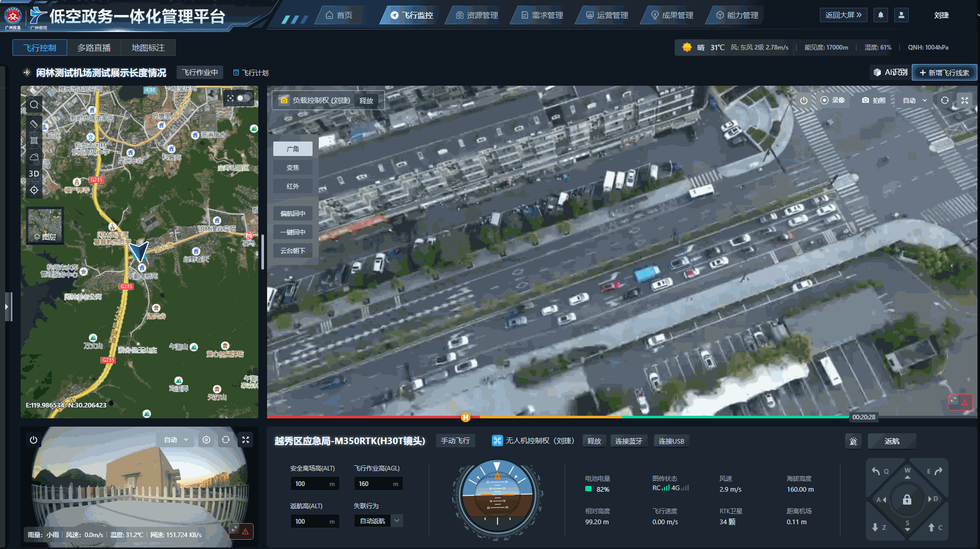980x549 pixels.
Task: Open the 自动 dropdown on dock camera
Action: coord(176,440)
